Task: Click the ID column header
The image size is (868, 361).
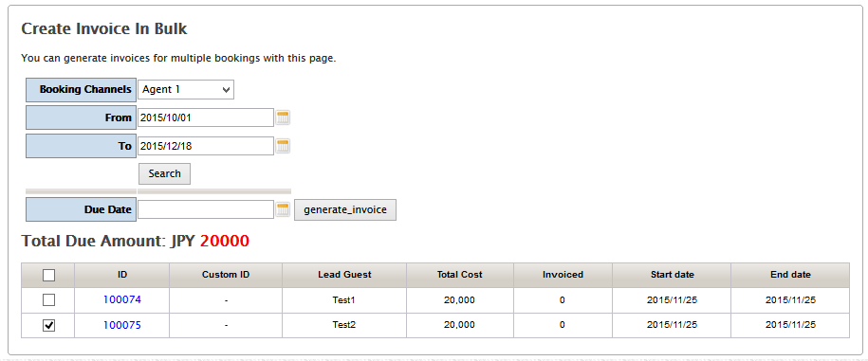Action: (122, 275)
